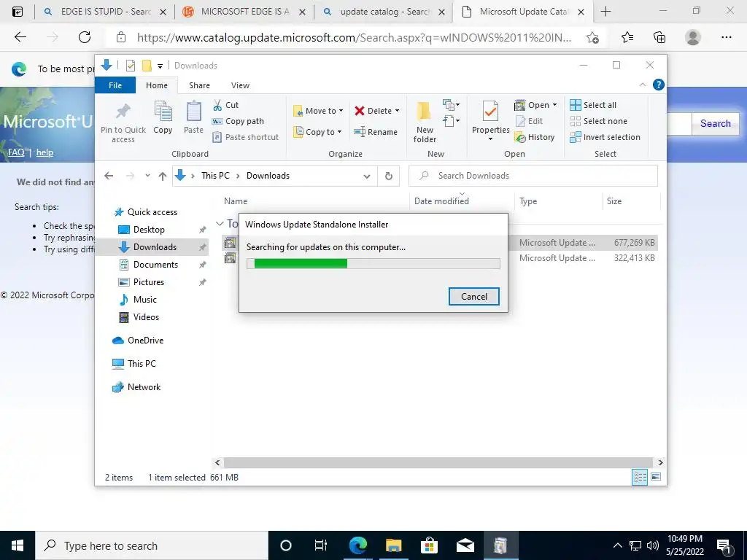747x560 pixels.
Task: Select Documents in navigation pane
Action: point(147,264)
